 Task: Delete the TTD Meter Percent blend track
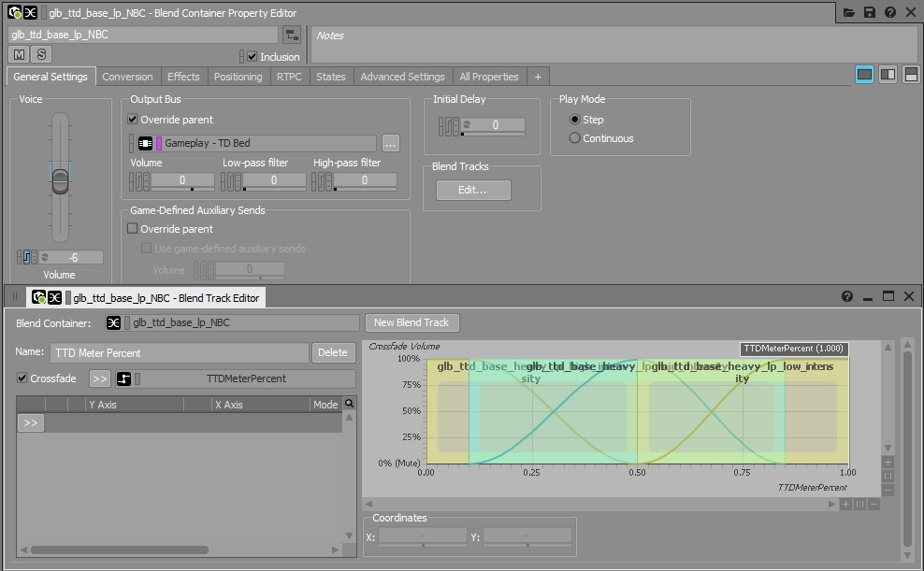(333, 352)
